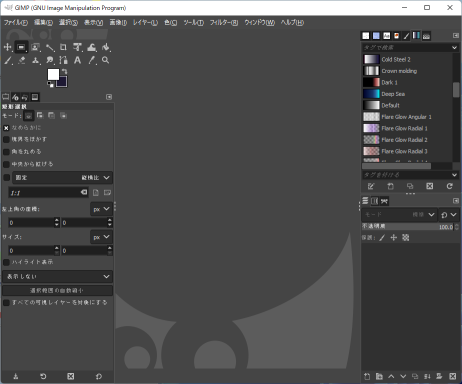Click the 選択範囲の自動縮小 button
The height and width of the screenshot is (384, 462).
click(57, 291)
